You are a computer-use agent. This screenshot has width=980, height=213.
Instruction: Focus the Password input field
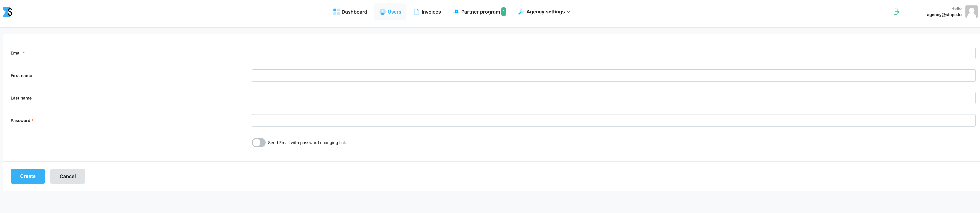pos(613,120)
